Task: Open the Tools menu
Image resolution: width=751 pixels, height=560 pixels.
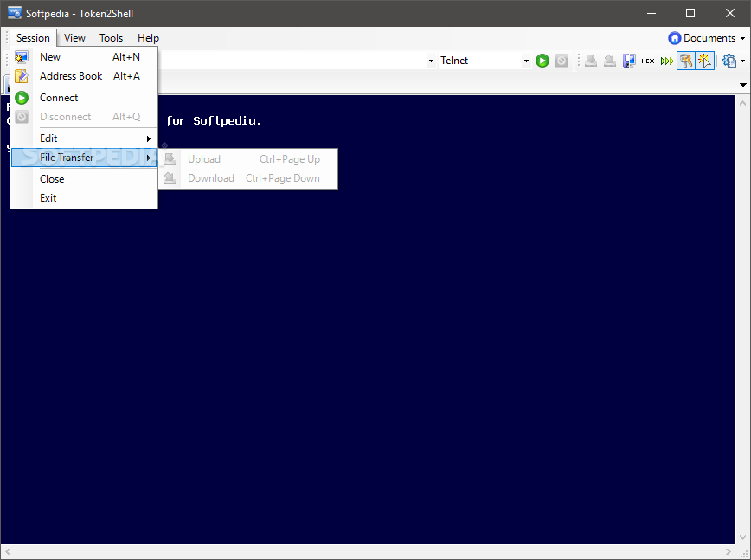Action: pos(111,38)
